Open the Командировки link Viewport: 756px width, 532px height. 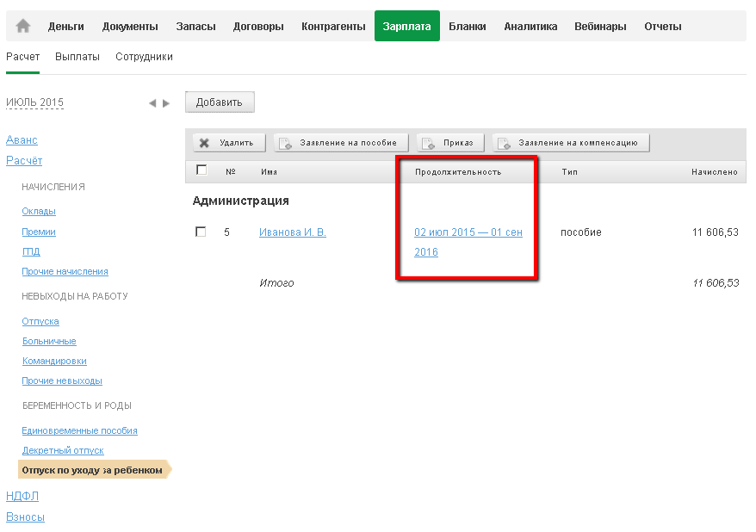(54, 361)
